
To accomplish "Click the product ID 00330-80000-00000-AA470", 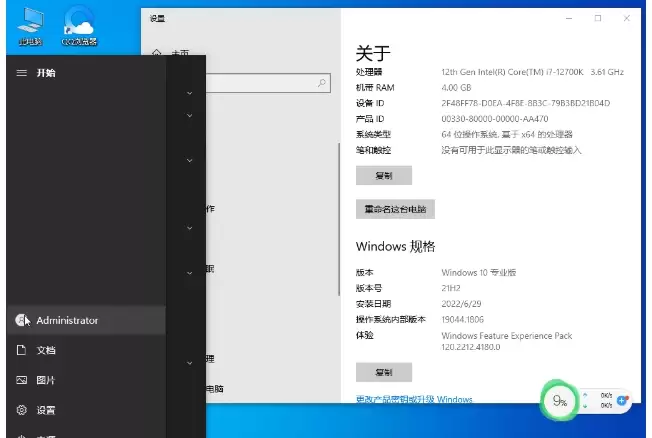I will 495,119.
